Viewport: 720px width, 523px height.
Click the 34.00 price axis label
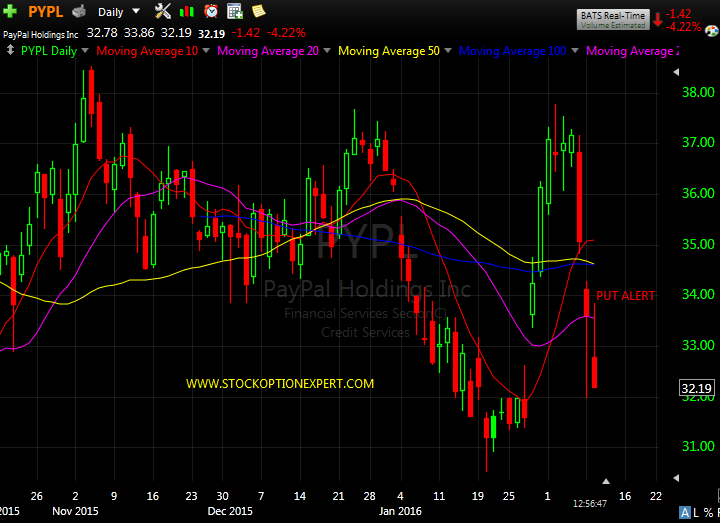(x=698, y=294)
